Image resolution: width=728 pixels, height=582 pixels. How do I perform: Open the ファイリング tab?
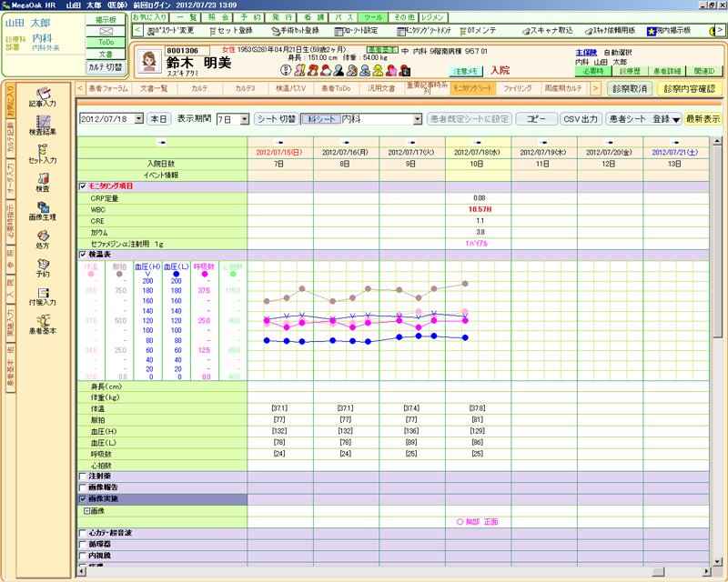click(x=518, y=88)
